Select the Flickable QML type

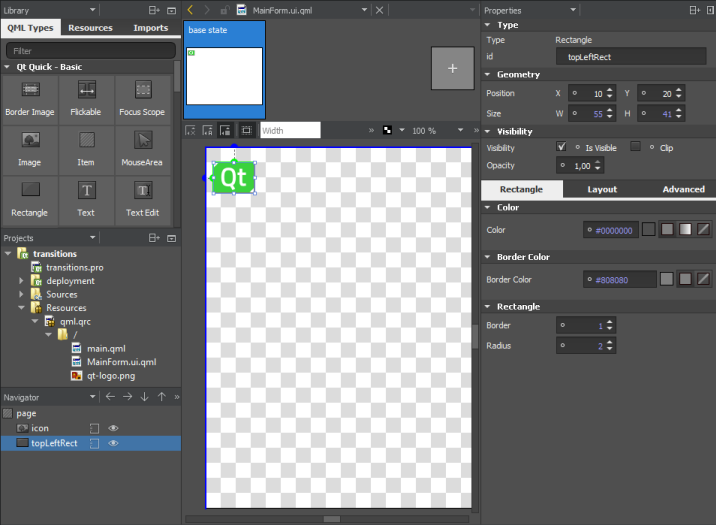click(86, 100)
